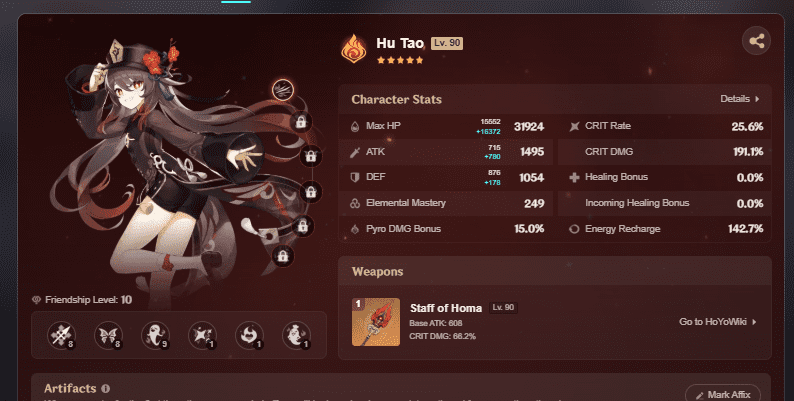This screenshot has width=794, height=401.
Task: Click the Mark Affix button
Action: [x=723, y=394]
